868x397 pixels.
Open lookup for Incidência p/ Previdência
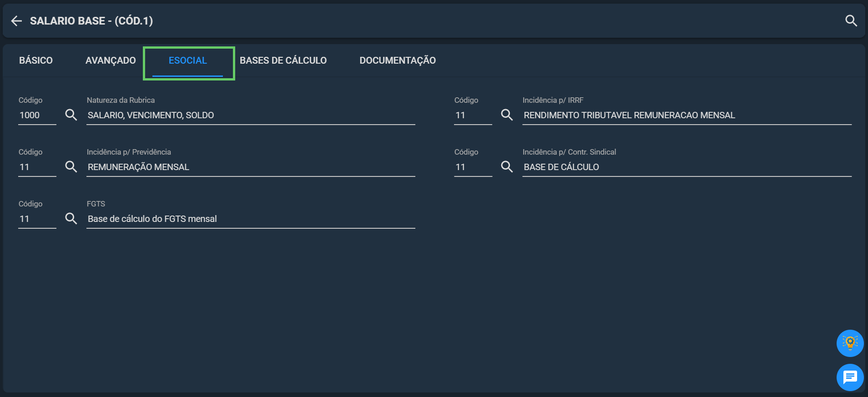pos(71,166)
